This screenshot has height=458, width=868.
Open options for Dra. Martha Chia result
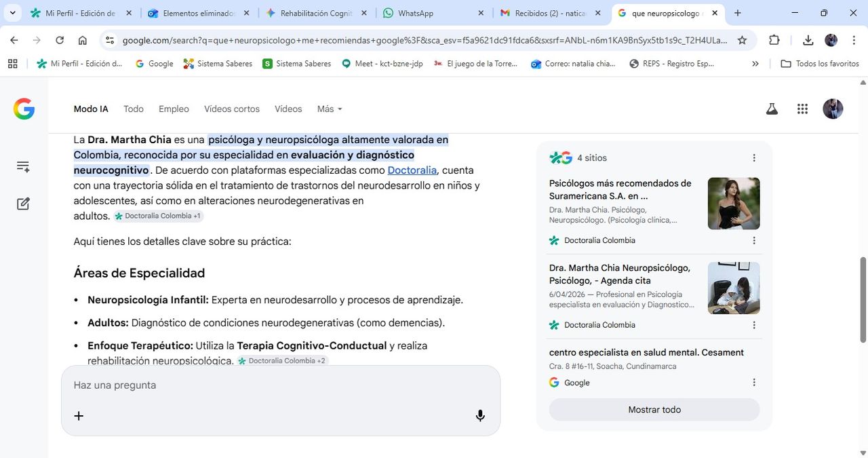(x=754, y=325)
